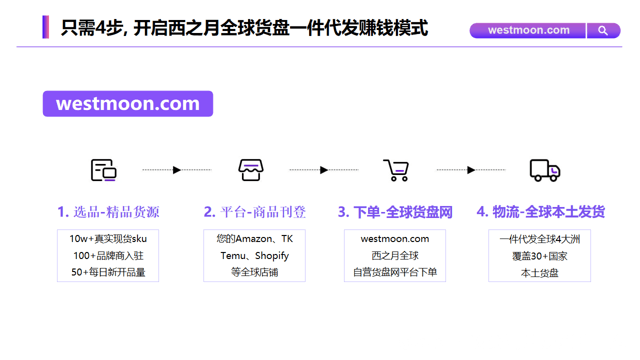This screenshot has width=640, height=360.
Task: Click the 覆盖30+国家 description box
Action: click(539, 256)
